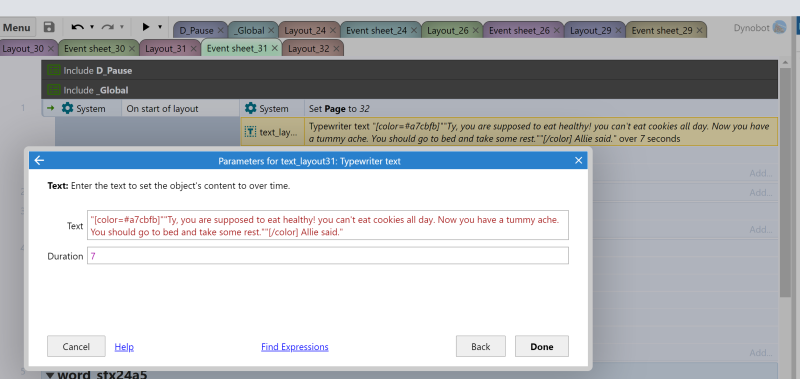Close the Event sheet_31 tab
The height and width of the screenshot is (379, 800).
275,49
